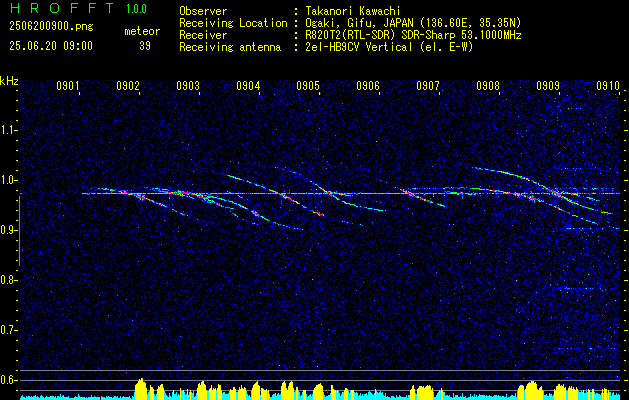Select the 0.8 frequency axis label

coord(7,280)
